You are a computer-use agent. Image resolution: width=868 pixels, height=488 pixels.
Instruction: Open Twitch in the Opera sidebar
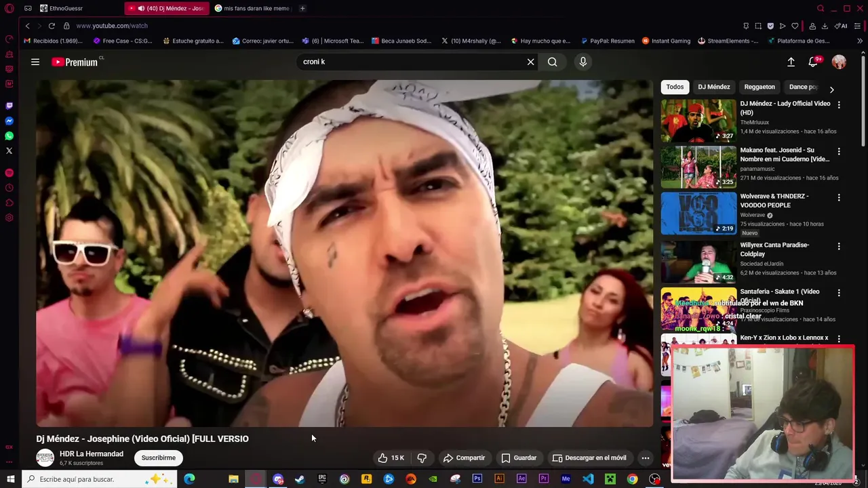click(9, 106)
